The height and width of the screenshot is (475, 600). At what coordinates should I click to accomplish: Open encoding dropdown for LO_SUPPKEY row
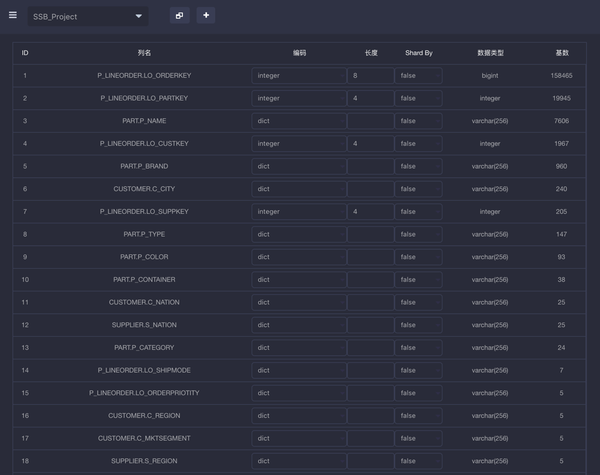click(x=299, y=212)
